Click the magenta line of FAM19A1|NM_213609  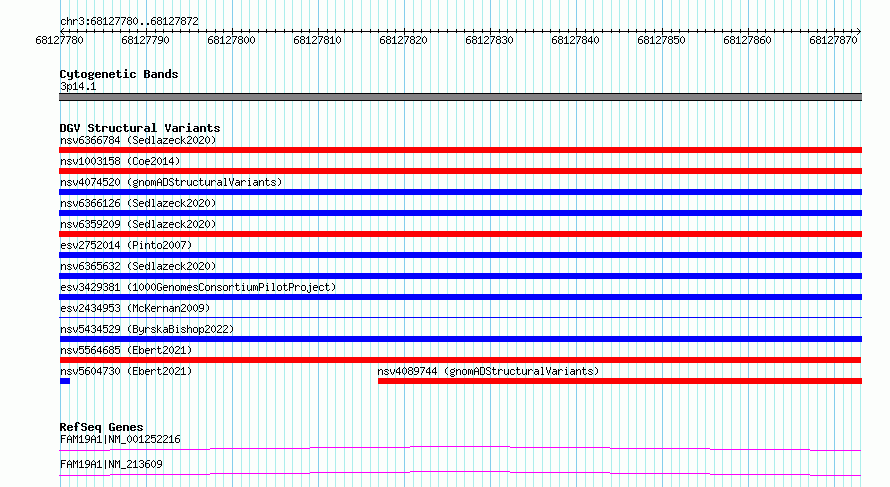pos(460,473)
